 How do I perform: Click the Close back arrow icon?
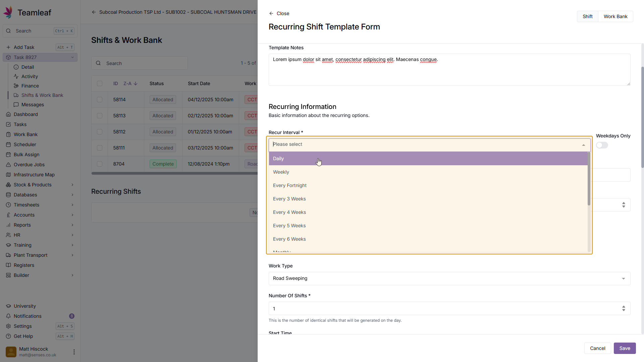271,13
